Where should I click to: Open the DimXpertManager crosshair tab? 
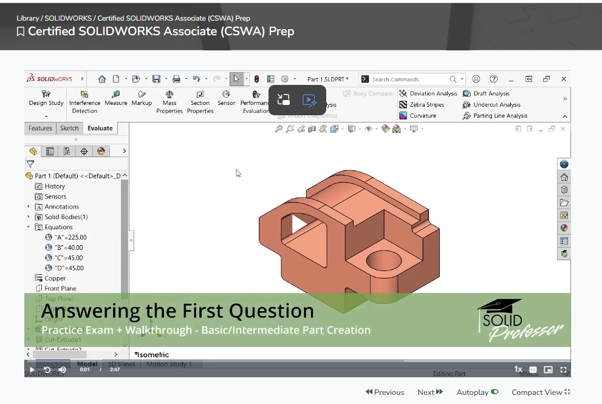[84, 151]
